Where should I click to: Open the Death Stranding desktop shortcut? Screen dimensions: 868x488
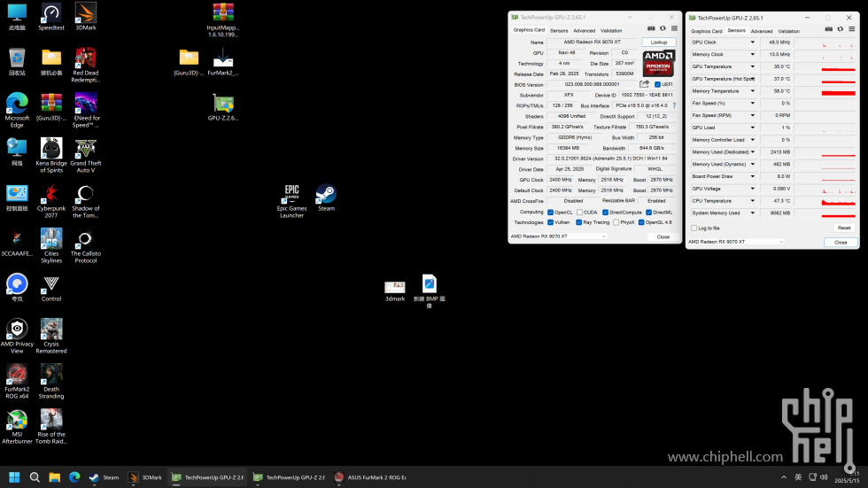pos(51,381)
